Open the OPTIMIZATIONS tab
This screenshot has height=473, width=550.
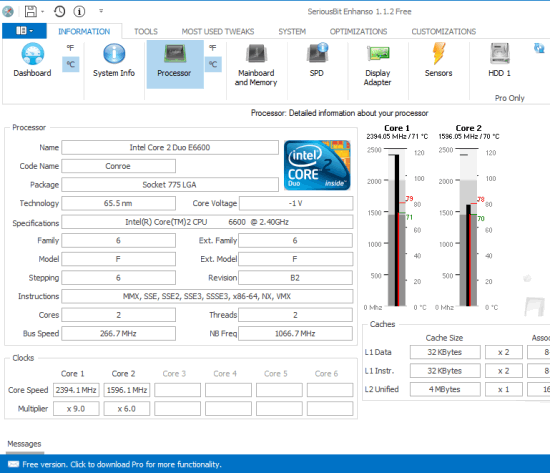(358, 32)
